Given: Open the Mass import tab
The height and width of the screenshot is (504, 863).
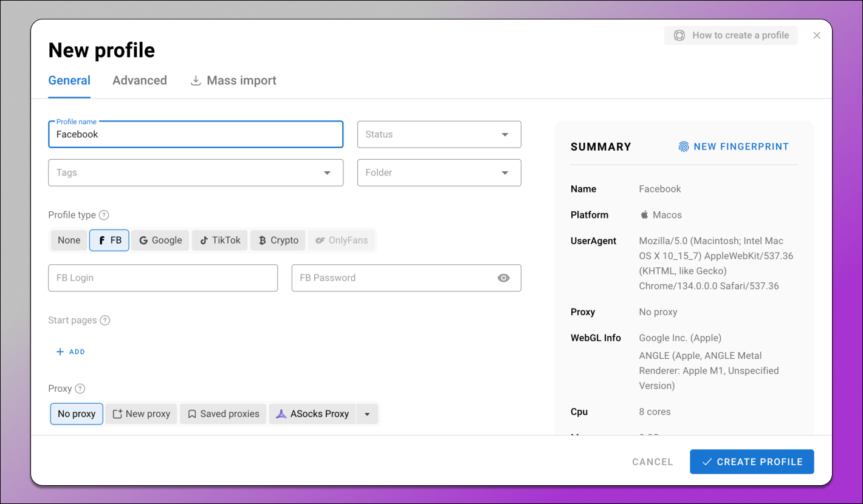Looking at the screenshot, I should 233,81.
